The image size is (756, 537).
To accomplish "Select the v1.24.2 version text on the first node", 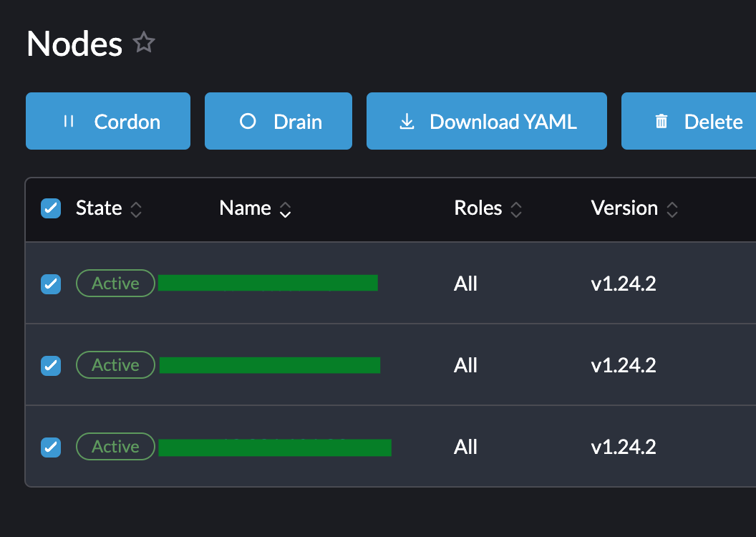I will pos(623,284).
